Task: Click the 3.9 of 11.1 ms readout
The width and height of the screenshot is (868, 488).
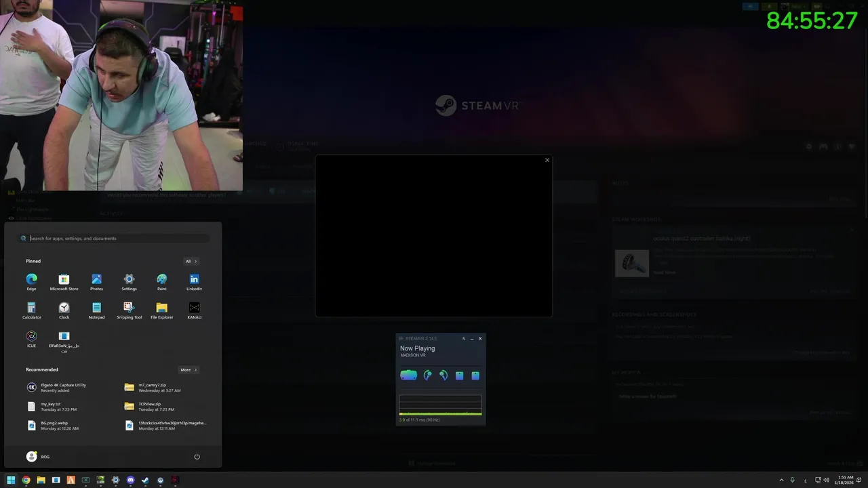Action: click(419, 420)
